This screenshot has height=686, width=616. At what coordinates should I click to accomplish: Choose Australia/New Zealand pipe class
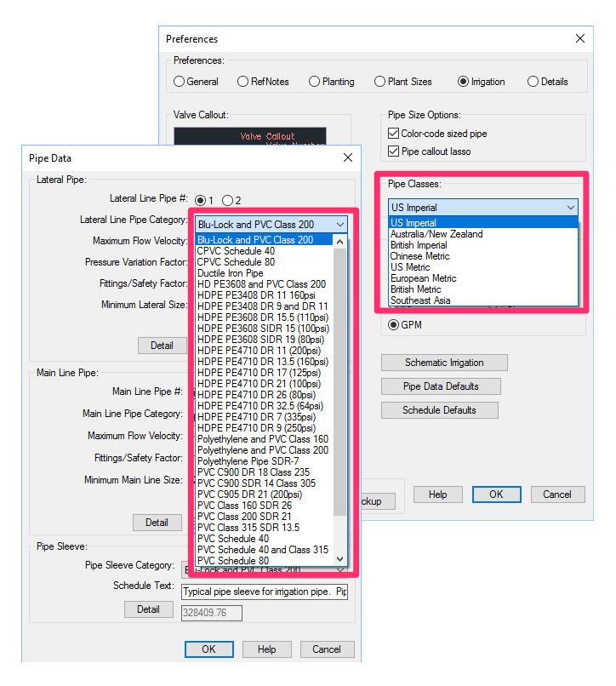pyautogui.click(x=436, y=234)
